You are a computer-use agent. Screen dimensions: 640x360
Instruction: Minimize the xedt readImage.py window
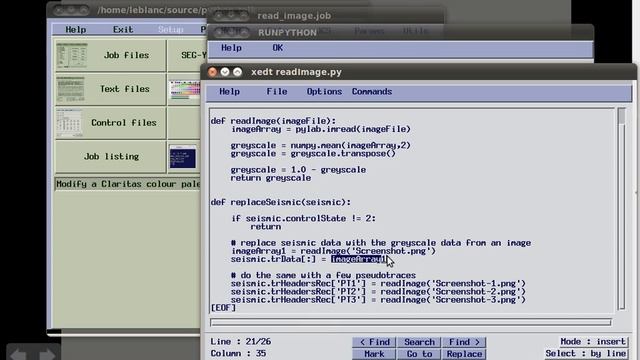pos(224,72)
